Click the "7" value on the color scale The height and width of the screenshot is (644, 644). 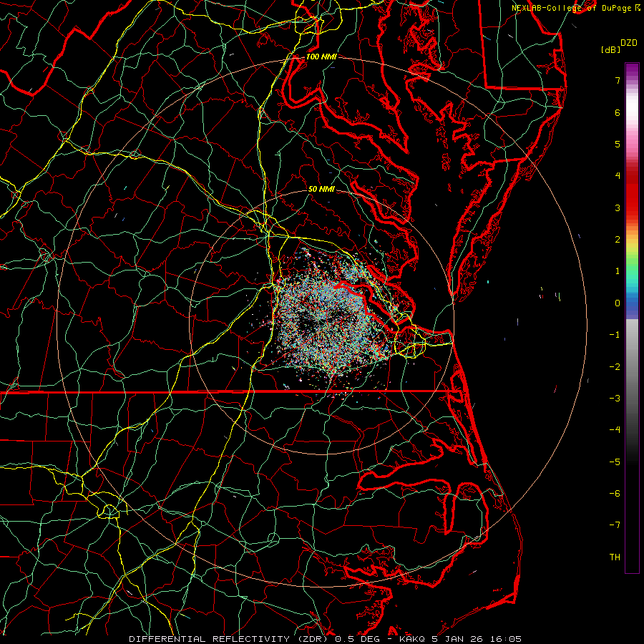618,80
